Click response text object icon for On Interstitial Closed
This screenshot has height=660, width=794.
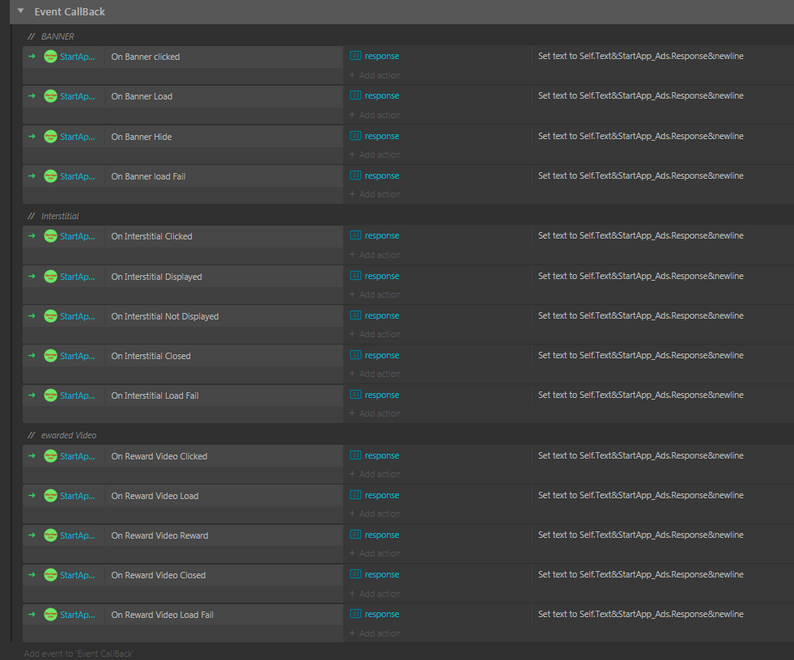(x=355, y=355)
